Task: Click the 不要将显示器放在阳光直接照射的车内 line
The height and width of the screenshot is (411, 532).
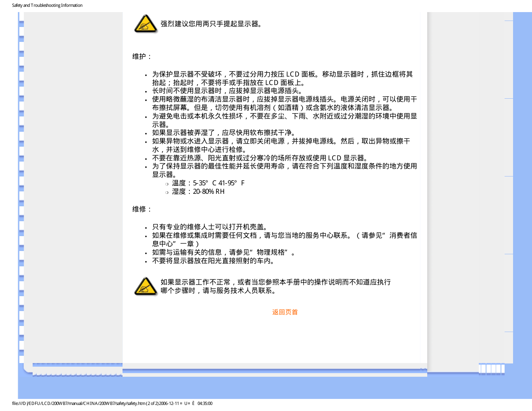Action: tap(213, 261)
